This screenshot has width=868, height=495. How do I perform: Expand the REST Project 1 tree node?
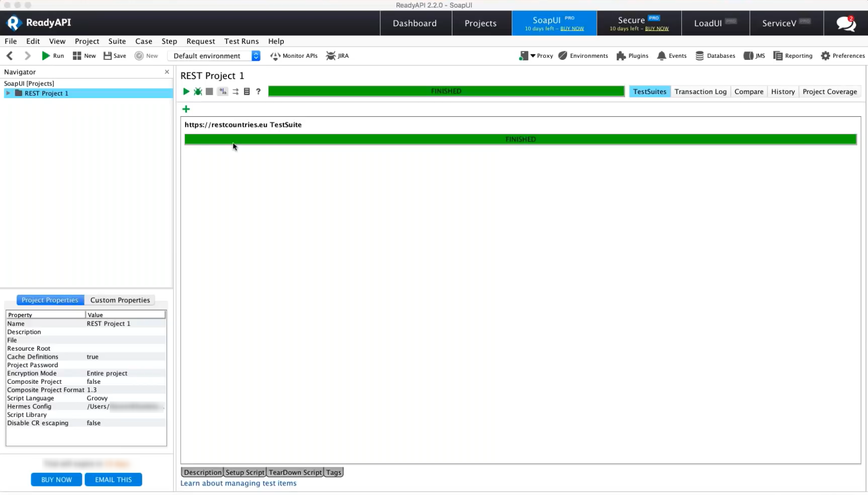pyautogui.click(x=8, y=93)
